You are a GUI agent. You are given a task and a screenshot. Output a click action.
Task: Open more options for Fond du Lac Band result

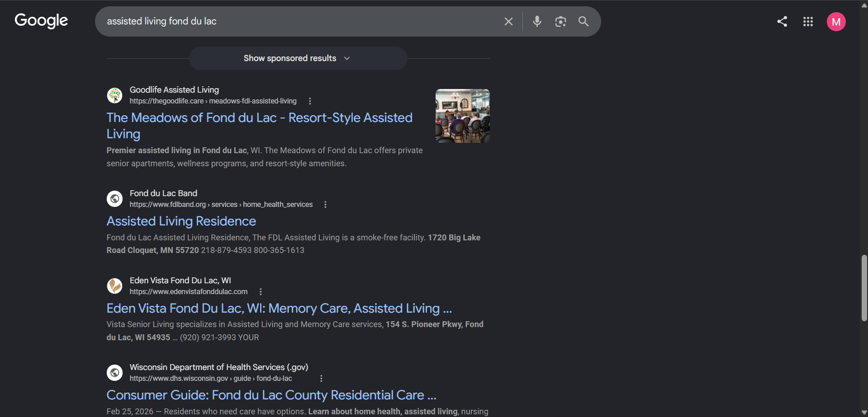325,205
